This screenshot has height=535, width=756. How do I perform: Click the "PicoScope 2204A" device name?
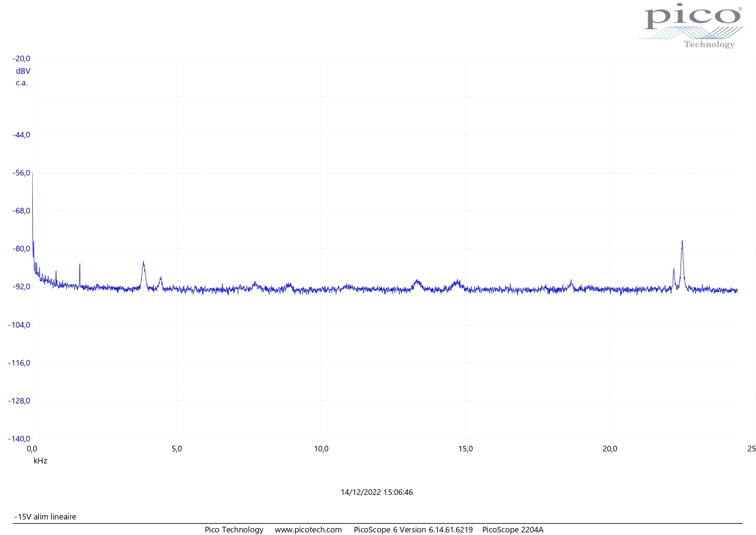pyautogui.click(x=513, y=530)
